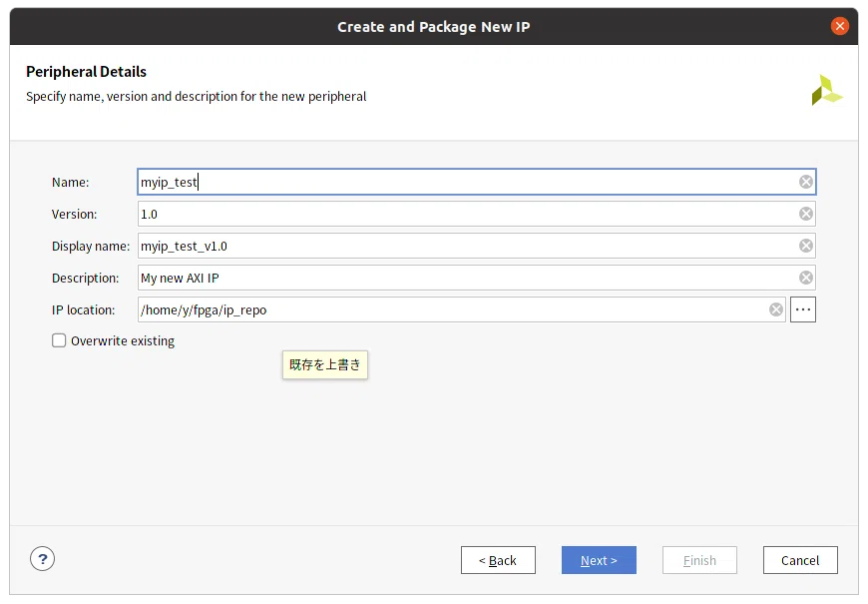The image size is (868, 604).
Task: Enable Overwrite existing checkbox
Action: [59, 340]
